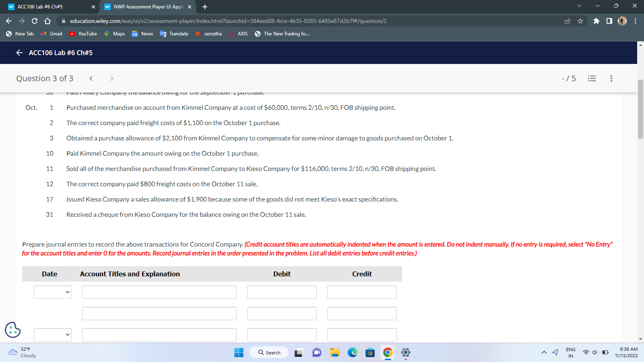Open File Explorer from the taskbar
Image resolution: width=644 pixels, height=362 pixels.
click(x=334, y=352)
